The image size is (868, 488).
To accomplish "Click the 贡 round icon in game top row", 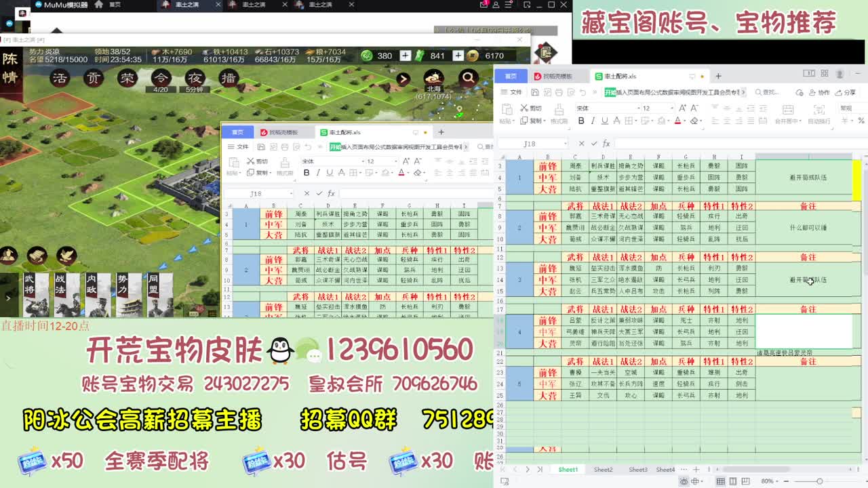I will [x=94, y=79].
